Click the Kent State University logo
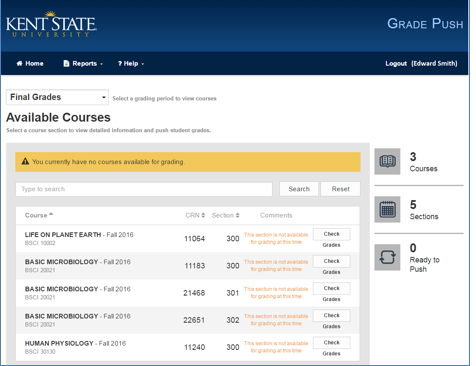The height and width of the screenshot is (366, 476). click(x=51, y=24)
